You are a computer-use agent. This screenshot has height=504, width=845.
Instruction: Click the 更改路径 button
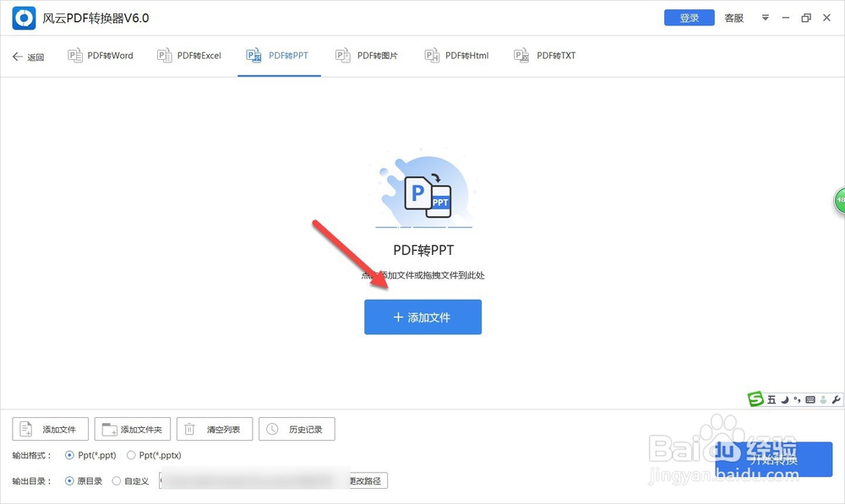click(x=368, y=481)
